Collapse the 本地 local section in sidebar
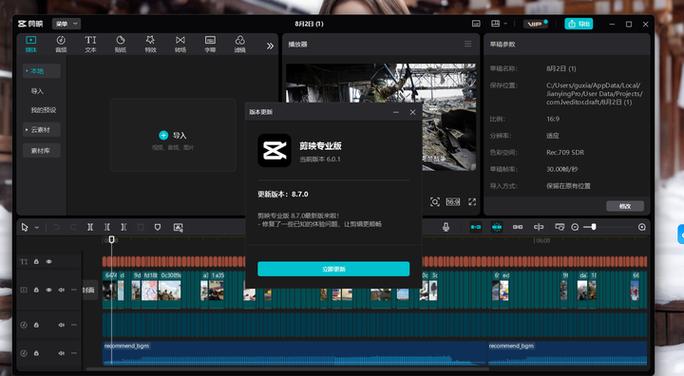 pyautogui.click(x=41, y=71)
